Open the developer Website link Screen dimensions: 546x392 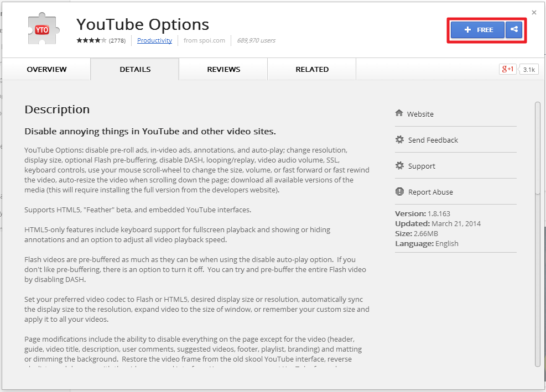pyautogui.click(x=420, y=114)
